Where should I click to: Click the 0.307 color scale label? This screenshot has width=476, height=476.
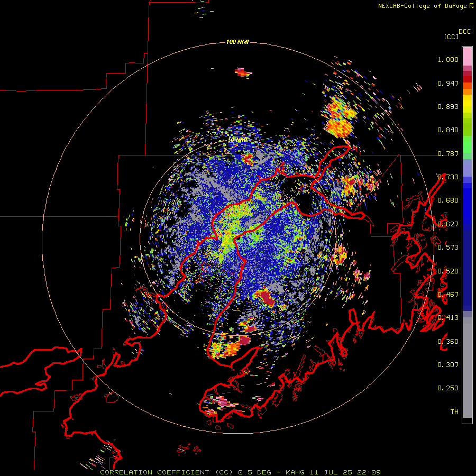(448, 365)
